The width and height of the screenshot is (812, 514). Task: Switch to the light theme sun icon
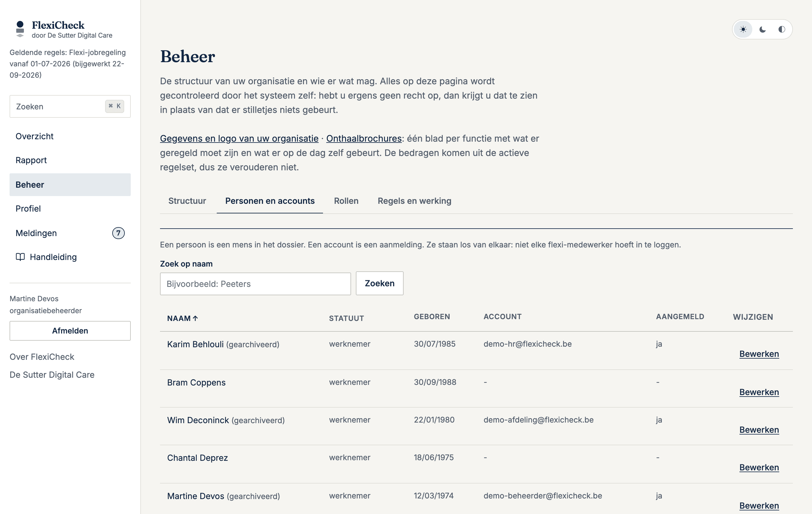(743, 29)
